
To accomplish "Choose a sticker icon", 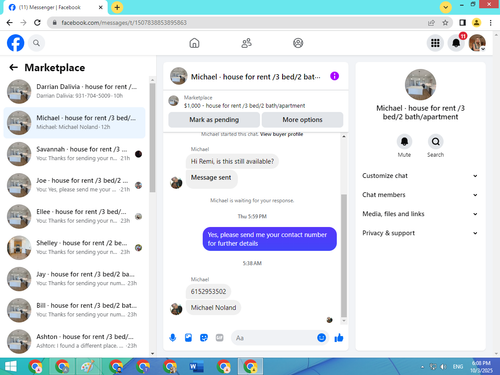I will (204, 338).
